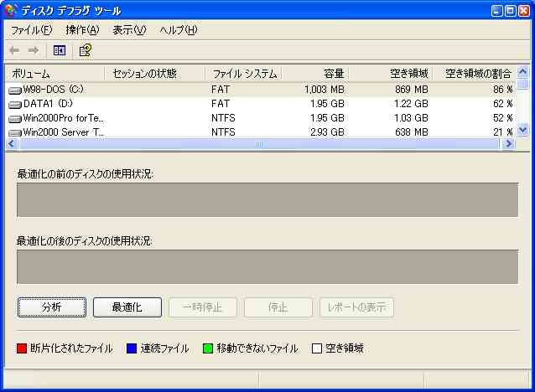Viewport: 535px width, 392px height.
Task: Close the Disk Defragmenter window
Action: [x=524, y=11]
